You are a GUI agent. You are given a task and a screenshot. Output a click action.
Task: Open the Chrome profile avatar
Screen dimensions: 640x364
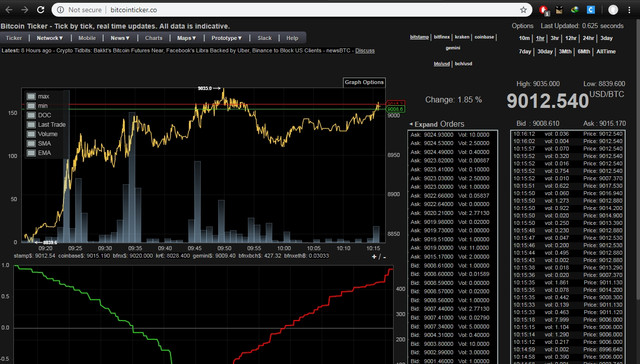point(613,10)
